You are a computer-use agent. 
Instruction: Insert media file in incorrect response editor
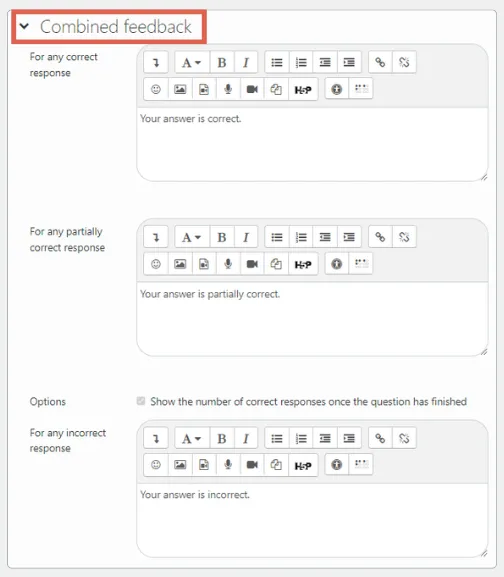pos(204,465)
